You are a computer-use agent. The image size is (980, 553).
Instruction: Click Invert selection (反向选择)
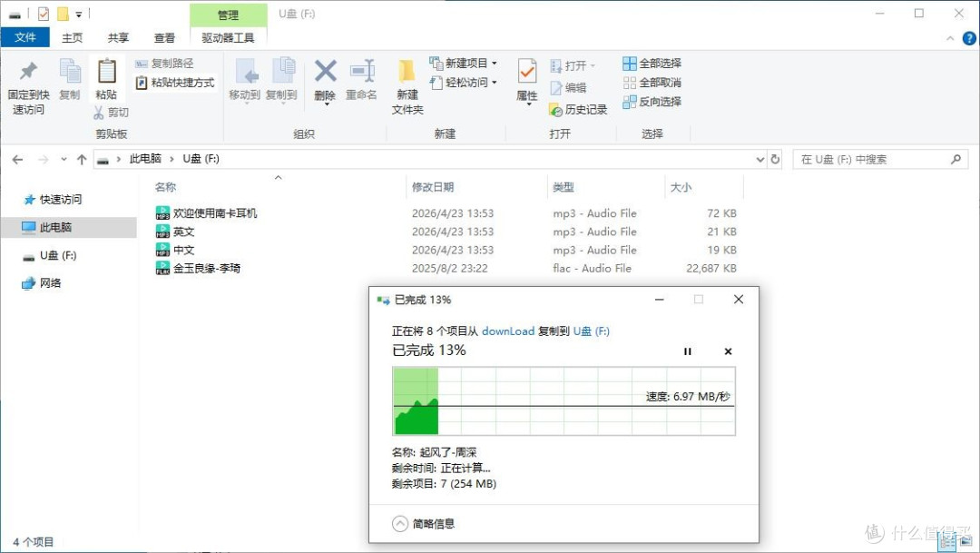point(652,102)
